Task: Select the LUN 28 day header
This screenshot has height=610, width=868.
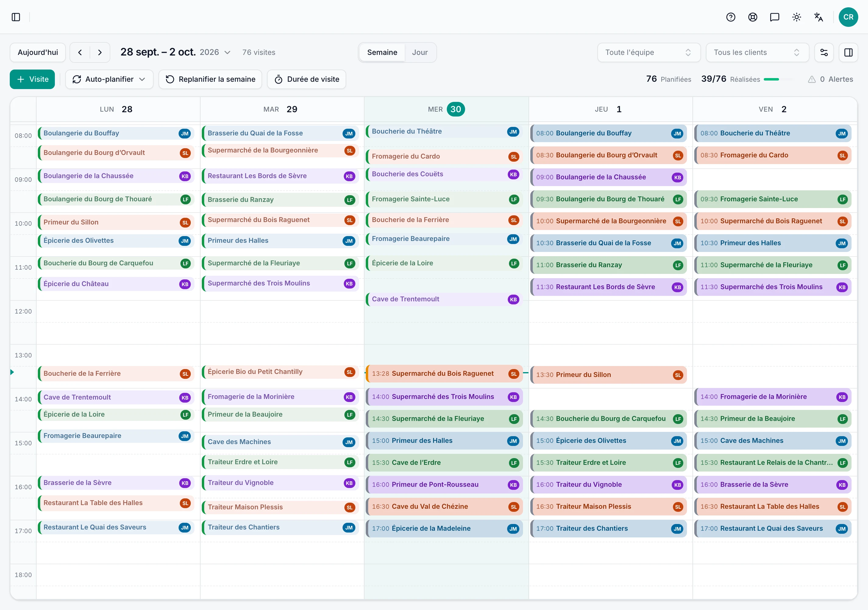Action: 118,109
